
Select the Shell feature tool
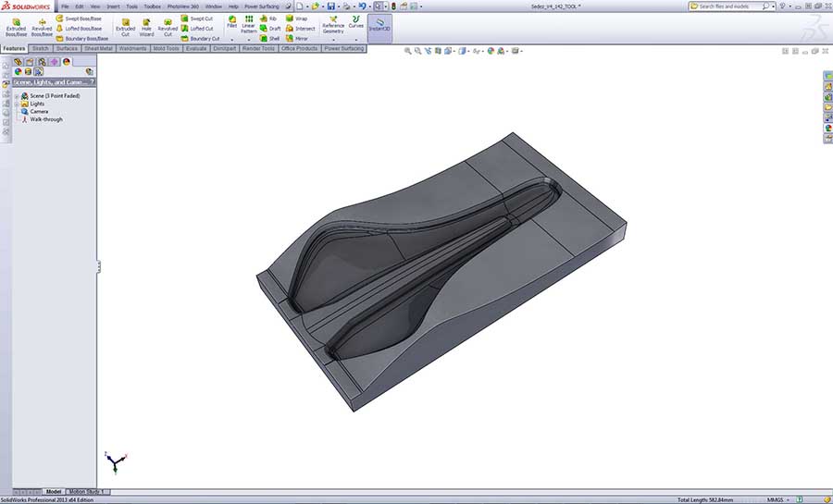(x=269, y=39)
